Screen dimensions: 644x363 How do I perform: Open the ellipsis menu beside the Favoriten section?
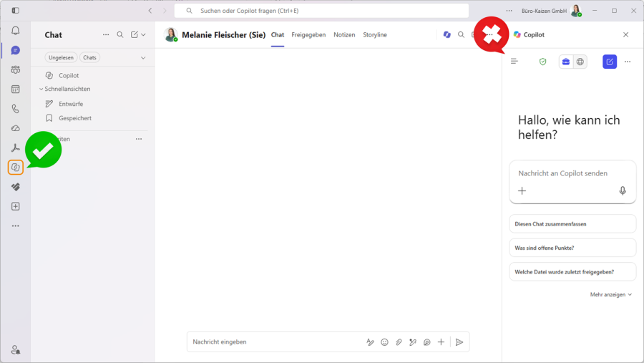tap(139, 139)
